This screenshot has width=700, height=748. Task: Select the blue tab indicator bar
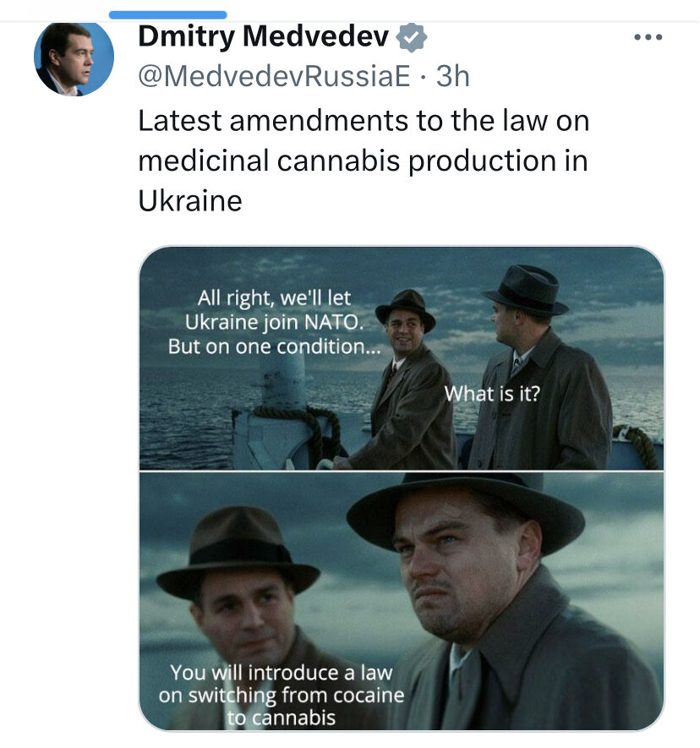[168, 14]
